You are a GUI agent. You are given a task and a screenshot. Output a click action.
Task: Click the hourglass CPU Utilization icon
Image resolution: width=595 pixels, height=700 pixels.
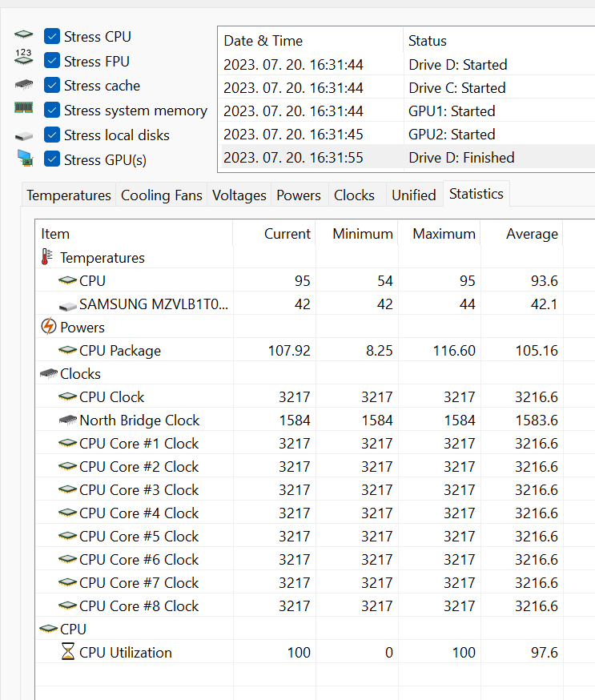tap(68, 651)
